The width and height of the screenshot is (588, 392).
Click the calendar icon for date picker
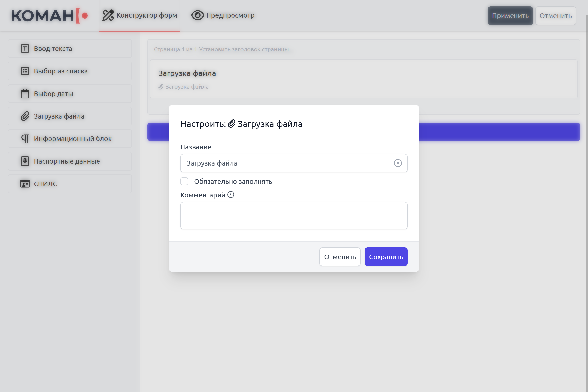click(x=25, y=94)
